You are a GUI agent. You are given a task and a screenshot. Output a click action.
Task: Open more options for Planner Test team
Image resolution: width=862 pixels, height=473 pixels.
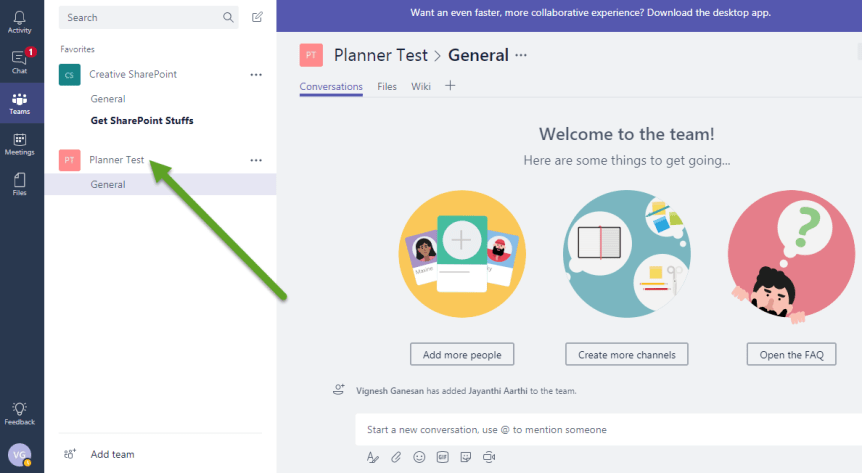256,160
